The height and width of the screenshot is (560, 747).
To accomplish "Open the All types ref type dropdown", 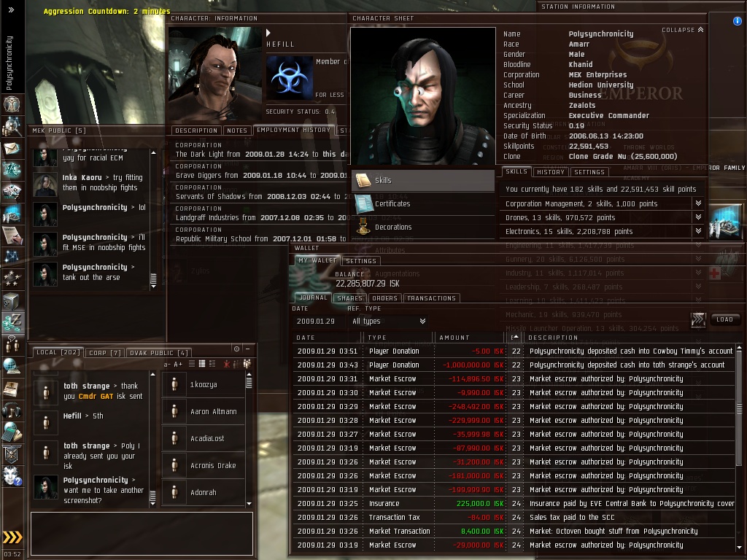I will click(388, 322).
